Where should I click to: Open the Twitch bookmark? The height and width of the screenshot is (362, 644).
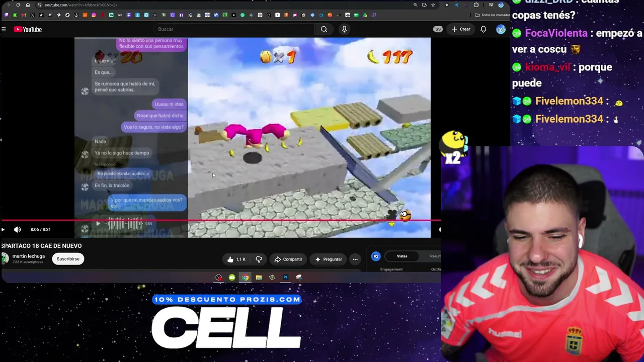(6, 15)
